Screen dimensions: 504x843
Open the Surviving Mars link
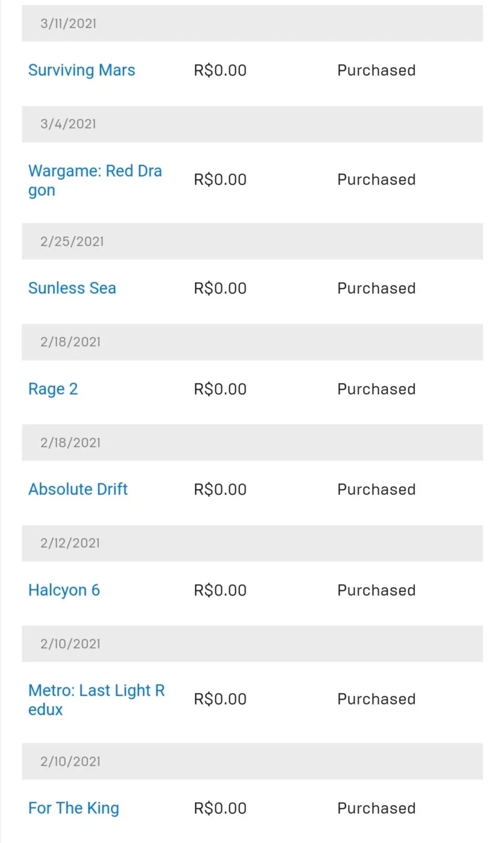coord(81,70)
